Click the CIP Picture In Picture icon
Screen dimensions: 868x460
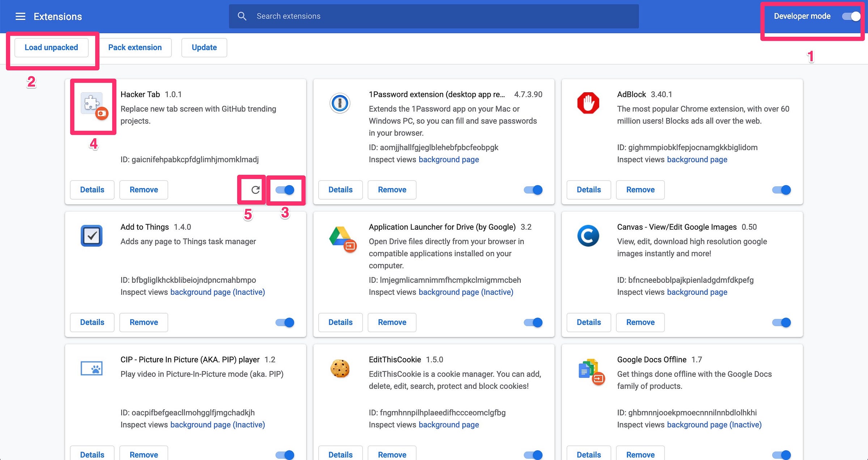click(92, 369)
